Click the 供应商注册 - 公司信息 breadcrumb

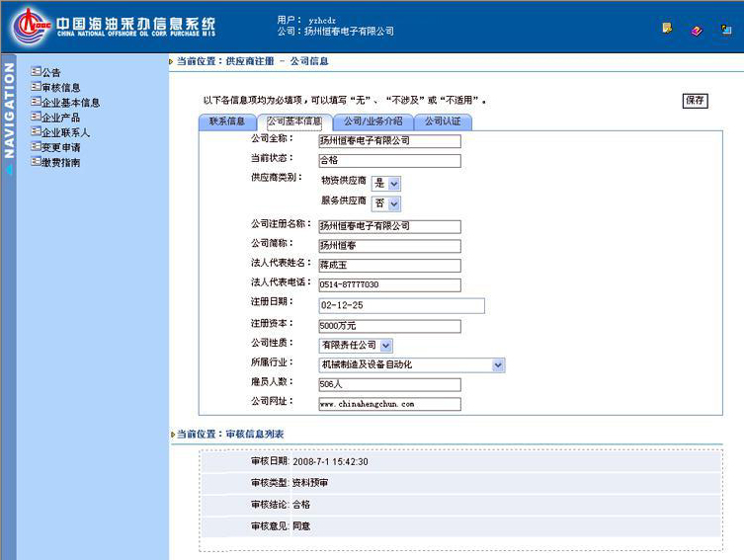click(277, 61)
